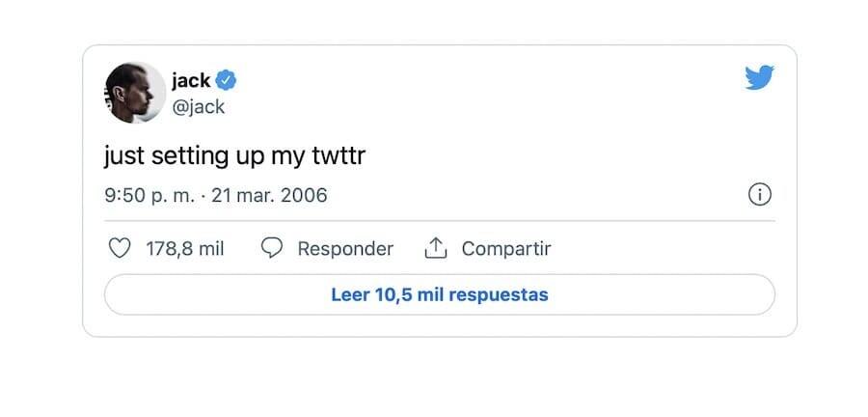Screen dimensions: 868x417
Task: Like the tweet with the heart icon
Action: (x=119, y=248)
